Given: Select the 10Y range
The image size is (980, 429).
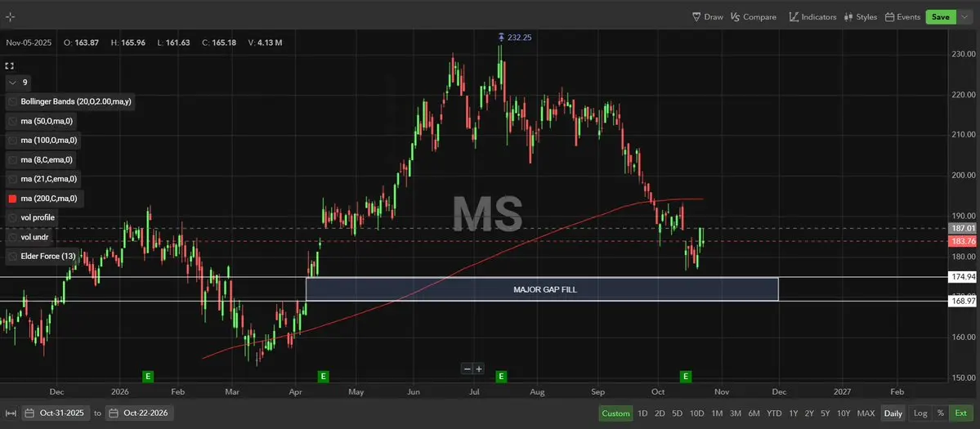Looking at the screenshot, I should [x=844, y=413].
